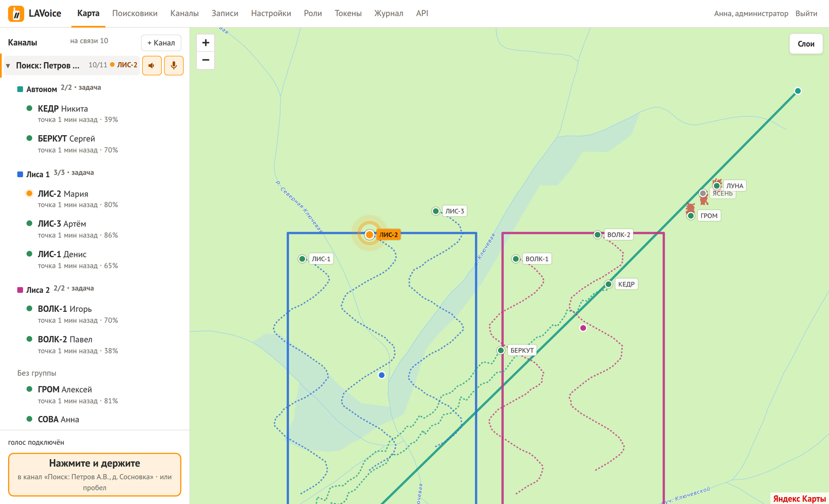The height and width of the screenshot is (504, 829).
Task: Click the ЛИС-3 marker on the map
Action: (x=436, y=211)
